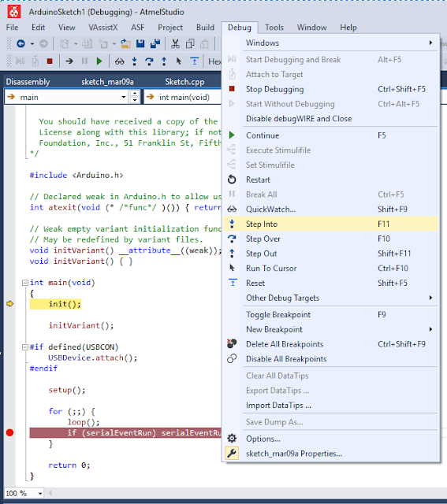This screenshot has height=504, width=447.
Task: Remove the red breakpoint dot in margin
Action: pyautogui.click(x=10, y=432)
